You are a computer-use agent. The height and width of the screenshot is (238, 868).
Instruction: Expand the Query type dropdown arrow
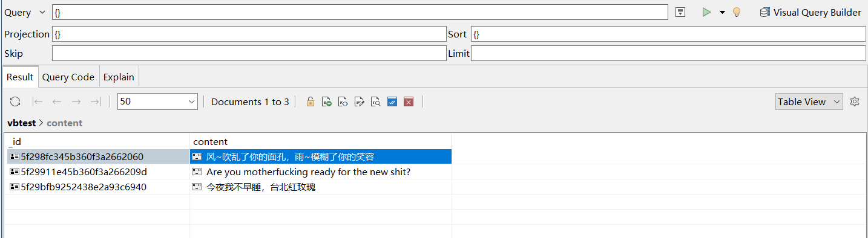[42, 13]
